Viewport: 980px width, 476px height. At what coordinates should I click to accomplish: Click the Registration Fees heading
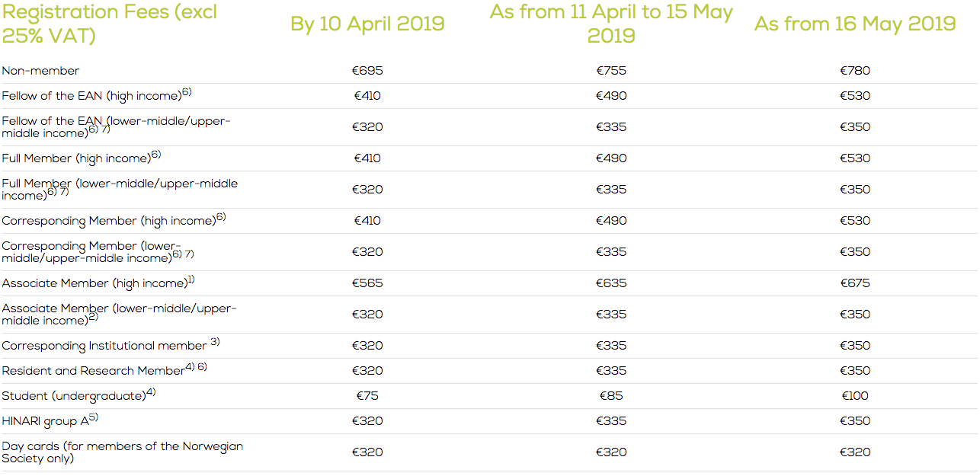click(x=110, y=24)
